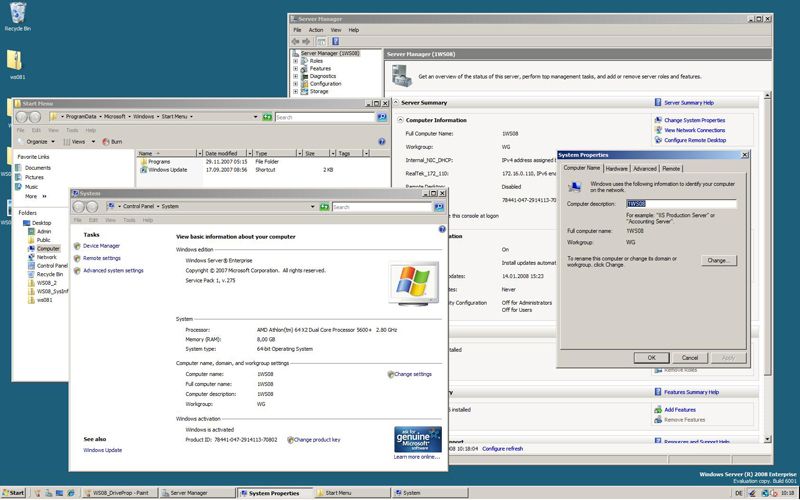Refresh the Start Menu folder address bar
This screenshot has height=500, width=800.
click(267, 117)
